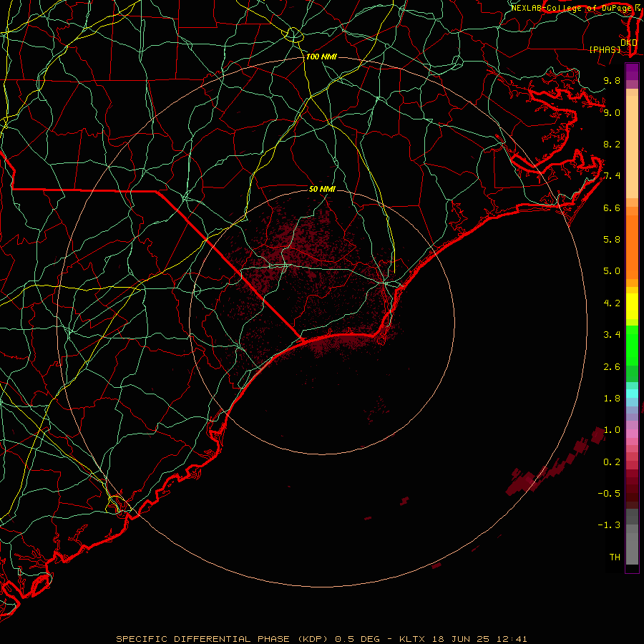Screen dimensions: 644x644
Task: Click the 6.6 color scale value
Action: [612, 208]
